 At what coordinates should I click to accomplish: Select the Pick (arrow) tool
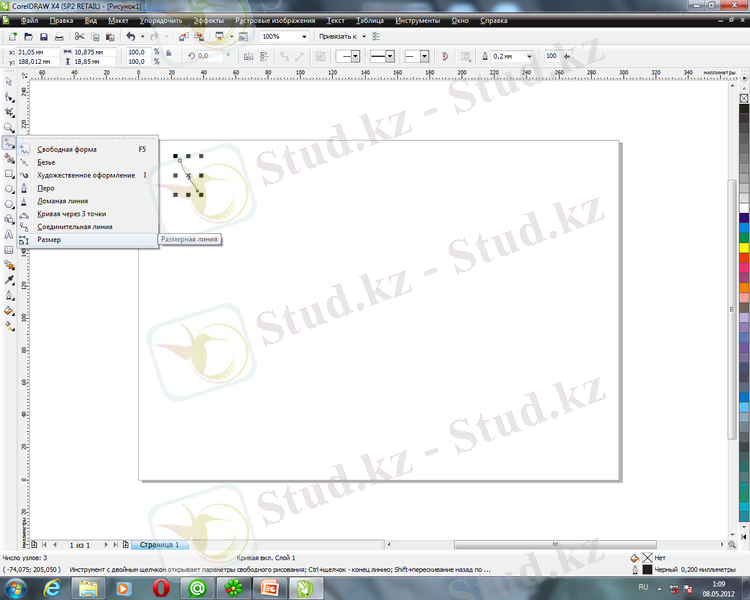pos(9,81)
